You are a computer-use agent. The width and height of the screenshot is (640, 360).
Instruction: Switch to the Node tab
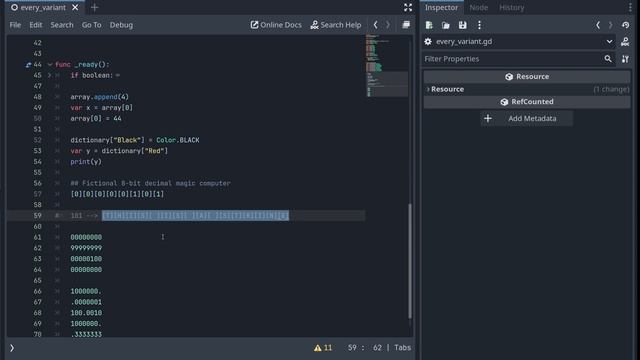click(478, 7)
